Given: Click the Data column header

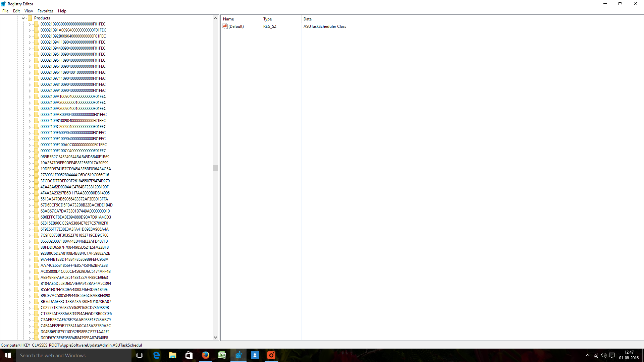Looking at the screenshot, I should (308, 19).
